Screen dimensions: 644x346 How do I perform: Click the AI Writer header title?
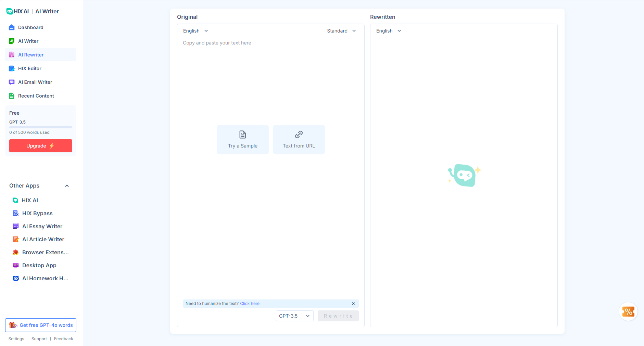click(x=47, y=11)
